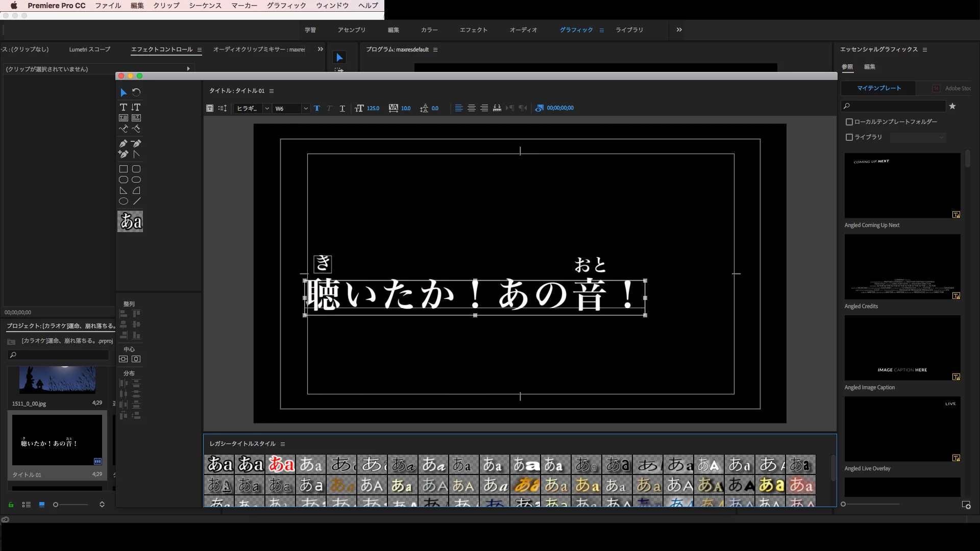
Task: Select the Path Type tool
Action: [x=123, y=129]
